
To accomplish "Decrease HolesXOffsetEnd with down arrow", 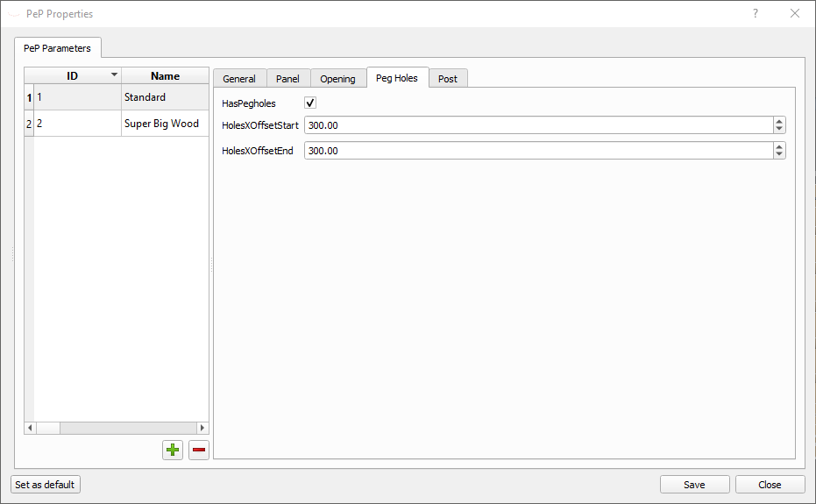I will click(779, 155).
